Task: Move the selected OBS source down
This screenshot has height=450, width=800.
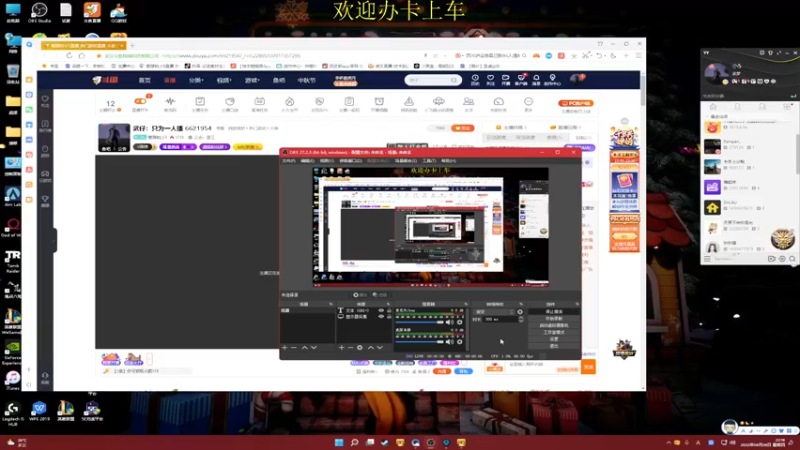Action: tap(380, 347)
